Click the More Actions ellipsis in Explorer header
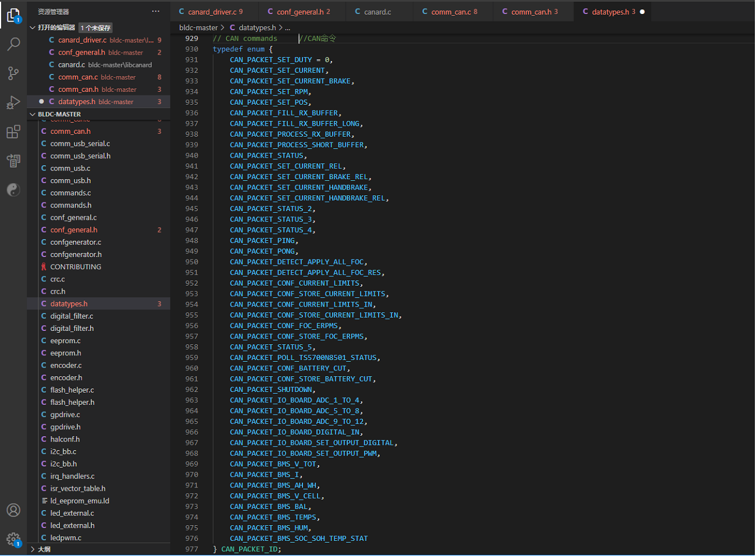This screenshot has height=556, width=756. pyautogui.click(x=155, y=11)
